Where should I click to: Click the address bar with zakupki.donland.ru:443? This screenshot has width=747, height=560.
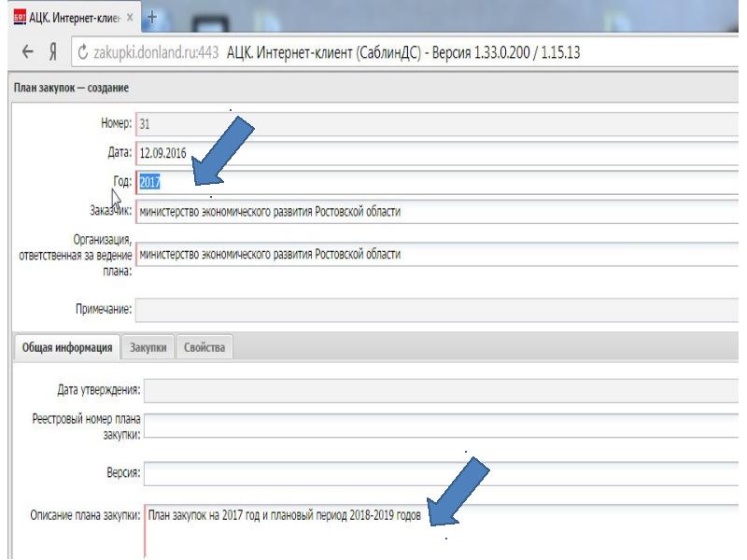point(405,52)
